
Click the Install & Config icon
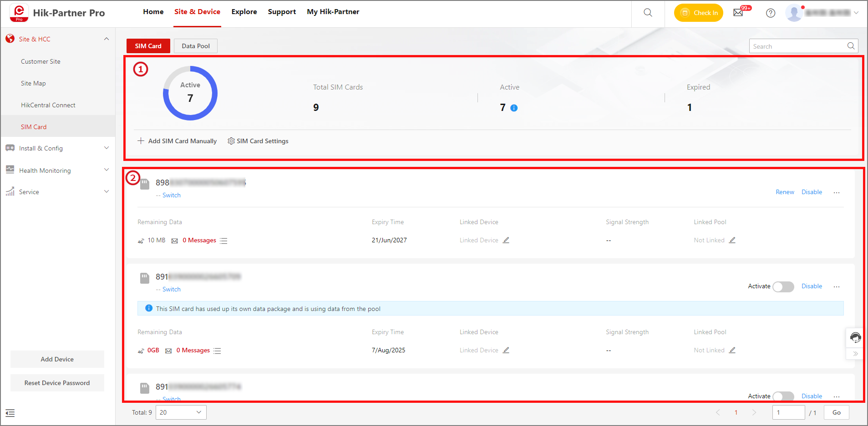coord(10,148)
